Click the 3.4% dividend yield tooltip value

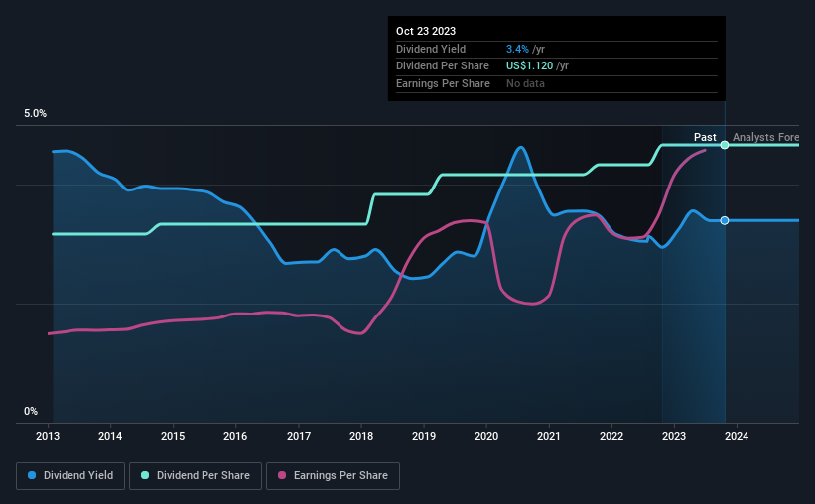516,49
